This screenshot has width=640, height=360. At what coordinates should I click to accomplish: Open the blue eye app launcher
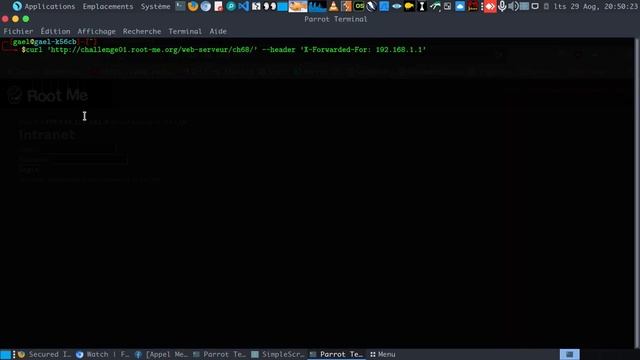pos(396,6)
